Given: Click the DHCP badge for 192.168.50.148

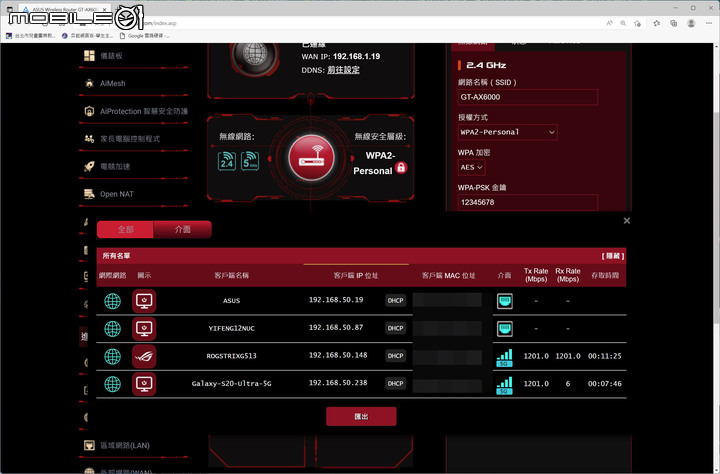Looking at the screenshot, I should tap(395, 356).
